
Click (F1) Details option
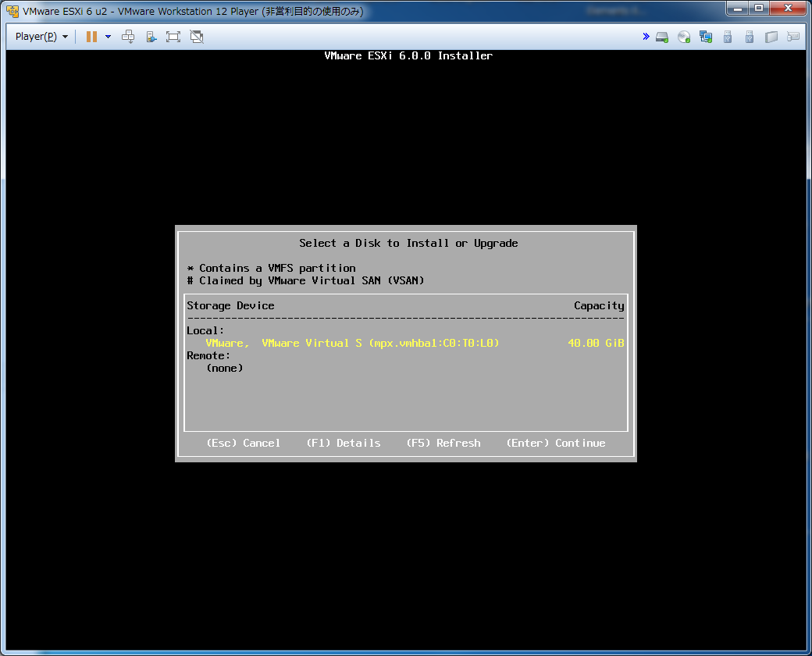[x=344, y=443]
